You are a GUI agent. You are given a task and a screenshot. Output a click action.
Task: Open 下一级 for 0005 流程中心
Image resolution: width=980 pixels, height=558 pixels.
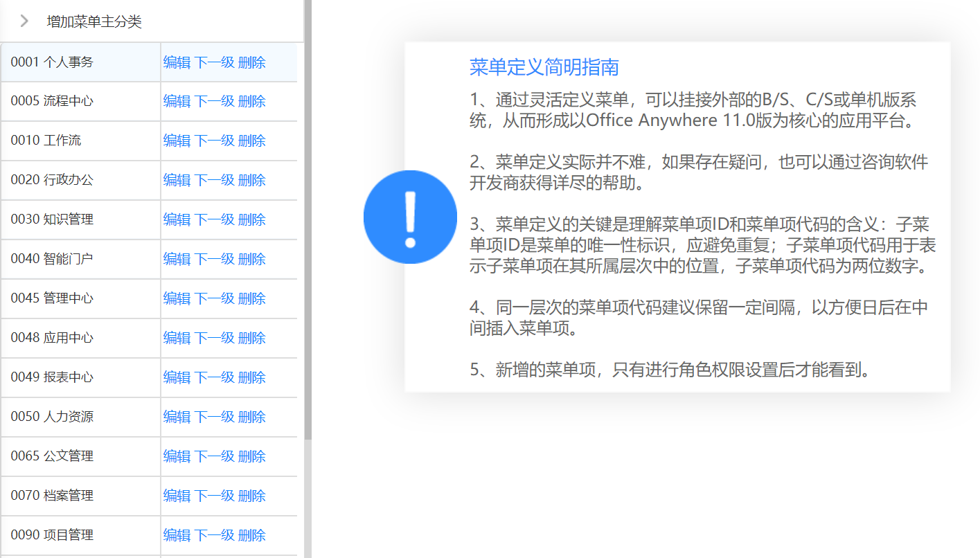click(x=214, y=101)
